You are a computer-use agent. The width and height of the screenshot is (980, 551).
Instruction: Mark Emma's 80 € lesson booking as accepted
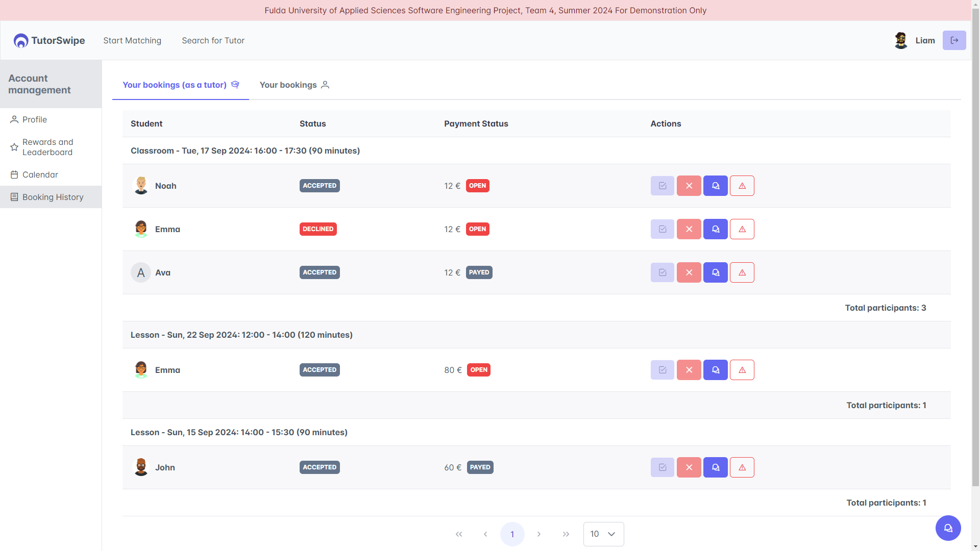tap(662, 370)
